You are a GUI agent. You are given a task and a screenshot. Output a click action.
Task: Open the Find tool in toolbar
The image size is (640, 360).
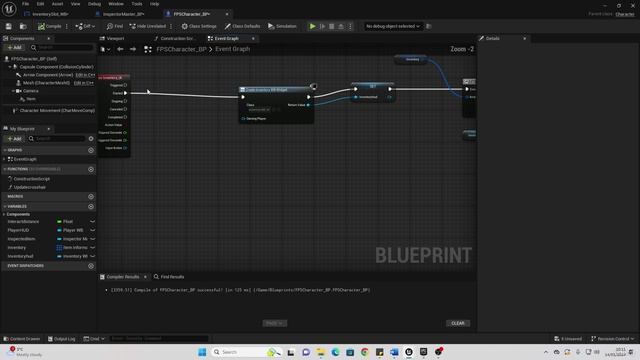[x=115, y=26]
